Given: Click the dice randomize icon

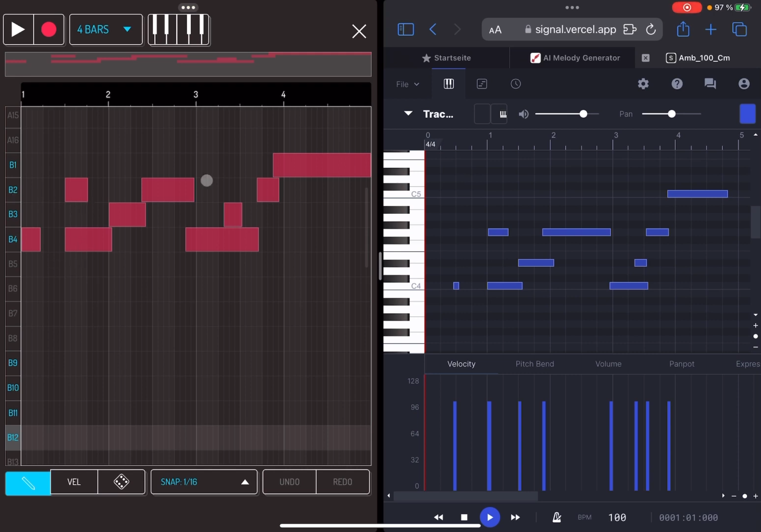Looking at the screenshot, I should (x=121, y=482).
